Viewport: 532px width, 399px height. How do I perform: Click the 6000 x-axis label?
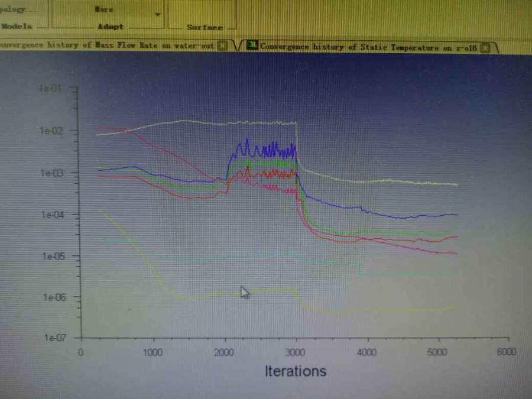pyautogui.click(x=507, y=352)
